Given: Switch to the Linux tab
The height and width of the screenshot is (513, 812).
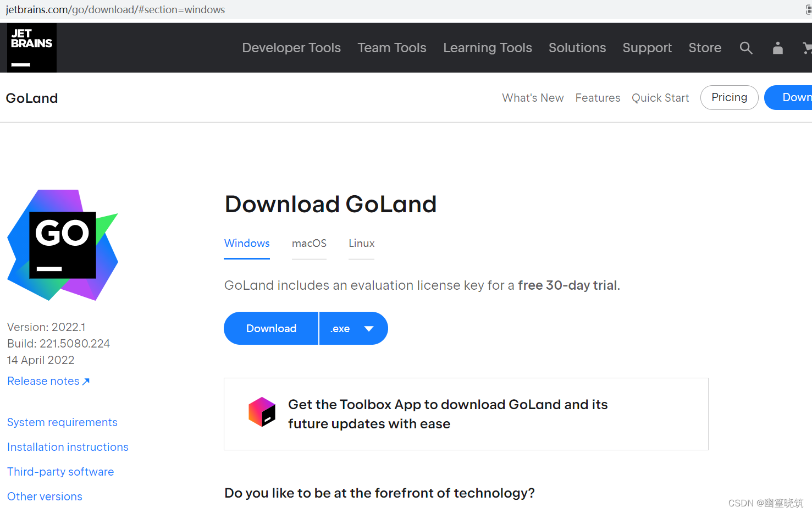Looking at the screenshot, I should pos(362,243).
